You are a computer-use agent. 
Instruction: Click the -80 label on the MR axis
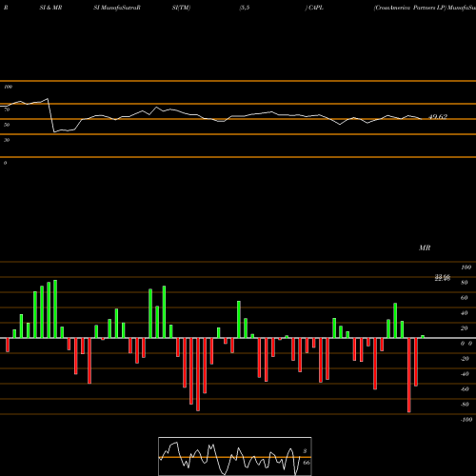[x=465, y=405]
